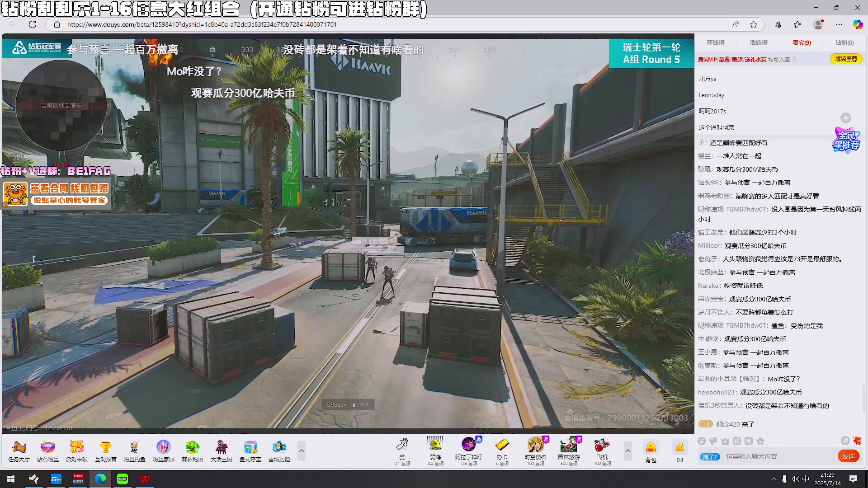Add page to favorites star icon
The height and width of the screenshot is (488, 868).
click(x=754, y=24)
